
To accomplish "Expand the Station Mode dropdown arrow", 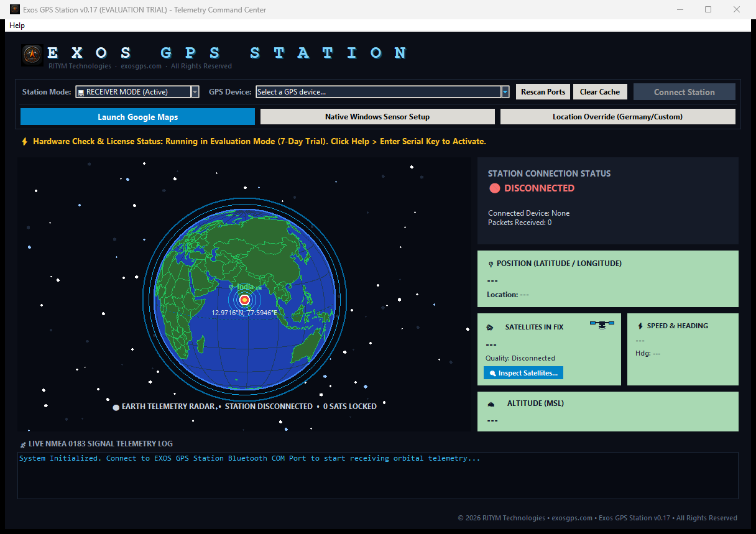I will (x=195, y=92).
